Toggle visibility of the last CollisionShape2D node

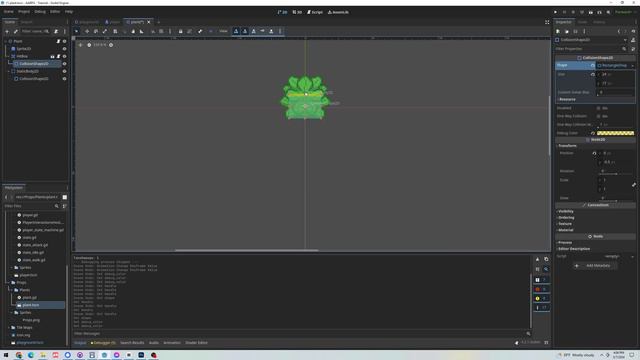click(x=64, y=79)
